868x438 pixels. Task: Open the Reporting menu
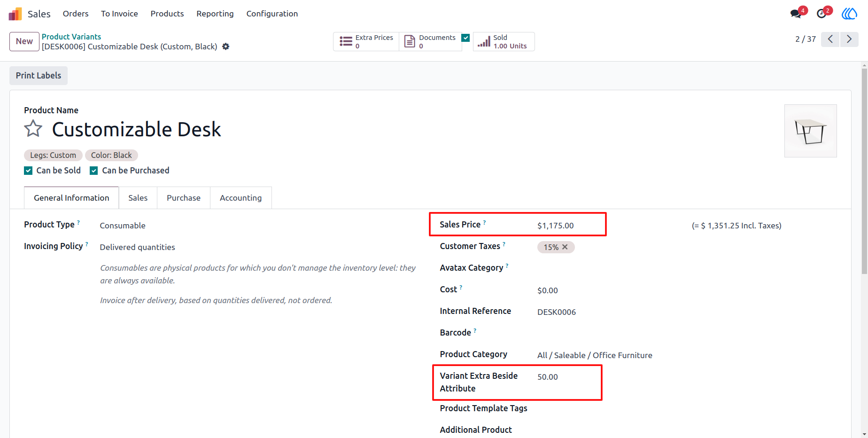coord(215,14)
